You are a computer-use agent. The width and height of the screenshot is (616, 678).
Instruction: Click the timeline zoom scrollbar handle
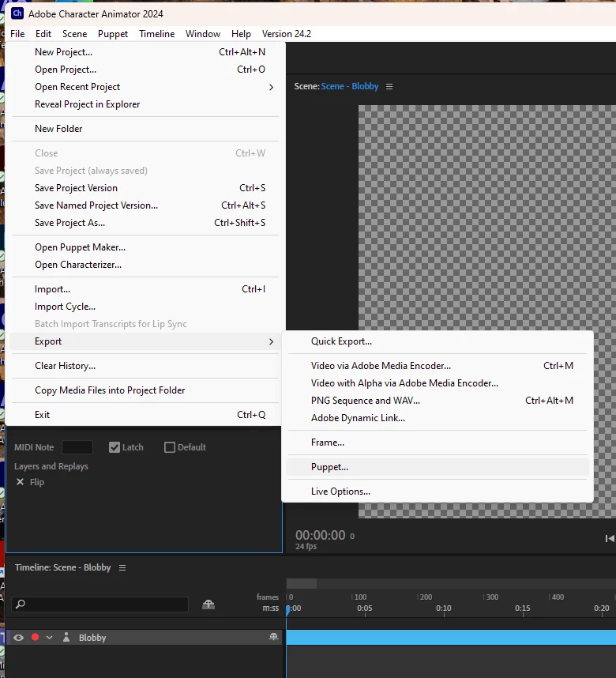point(302,583)
